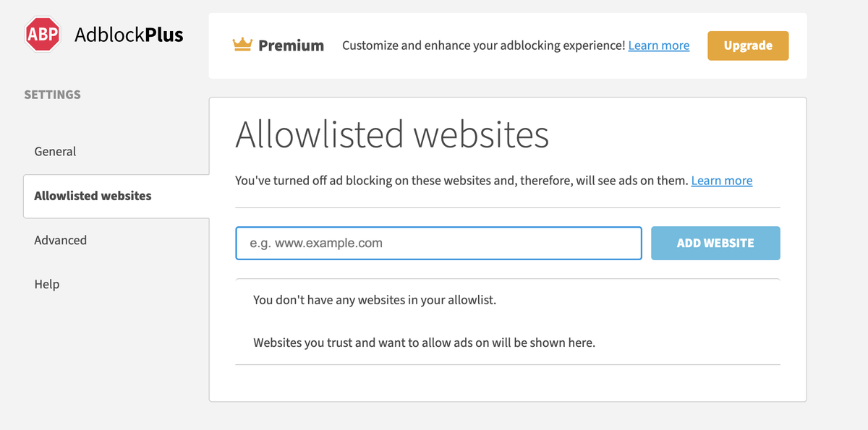Click the 'Websites you trust' hint text

[424, 343]
